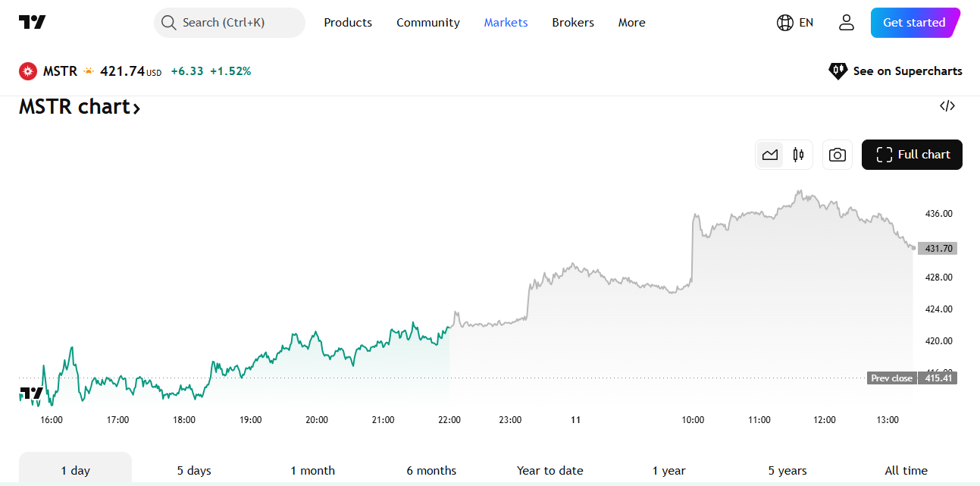This screenshot has width=980, height=486.
Task: Click the 13:00 time axis label
Action: point(888,420)
